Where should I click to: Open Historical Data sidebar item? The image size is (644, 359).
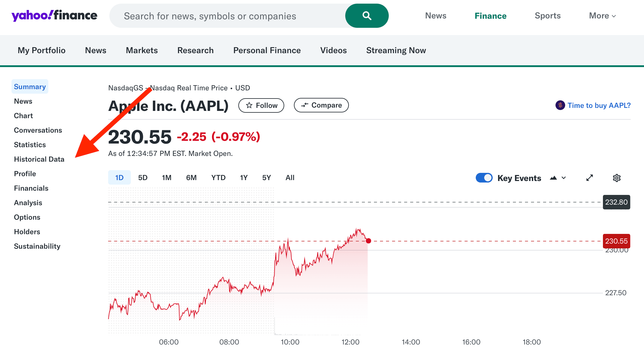coord(39,159)
